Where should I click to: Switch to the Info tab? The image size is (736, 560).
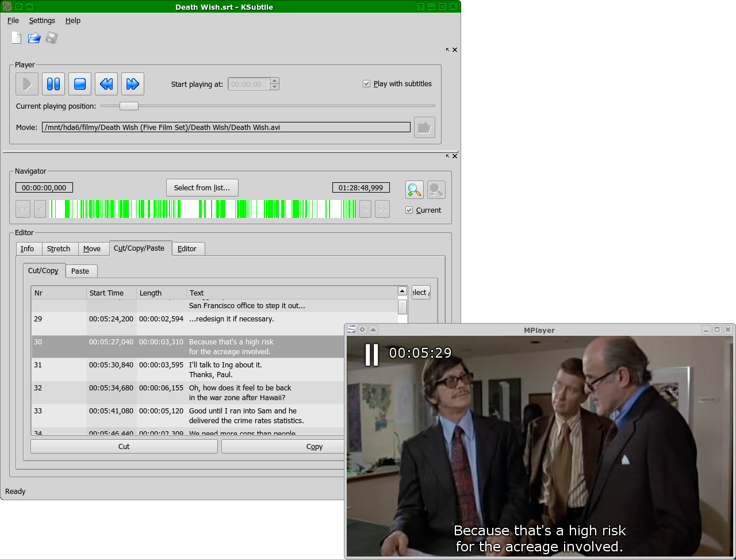[x=28, y=248]
